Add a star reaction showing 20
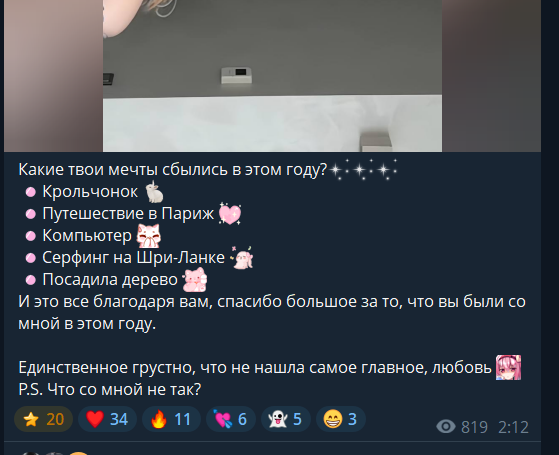 click(43, 419)
